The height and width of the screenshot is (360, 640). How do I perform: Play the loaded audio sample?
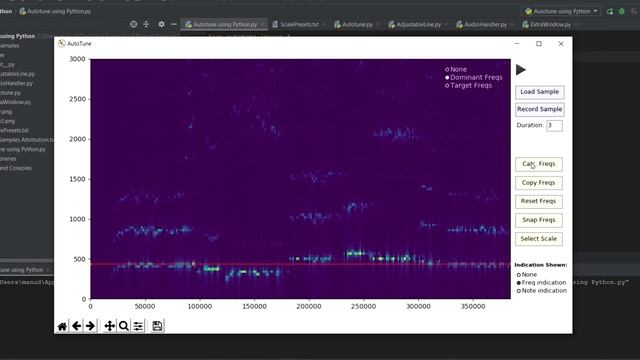tap(520, 70)
